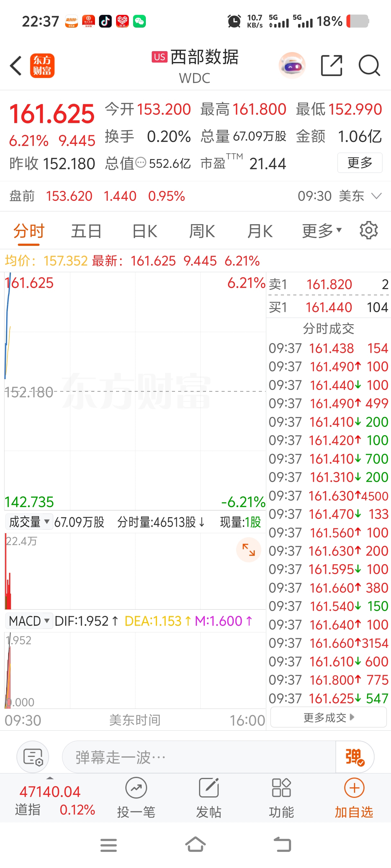The image size is (391, 868).
Task: Open the 成交量 indicator dropdown
Action: coord(29,522)
